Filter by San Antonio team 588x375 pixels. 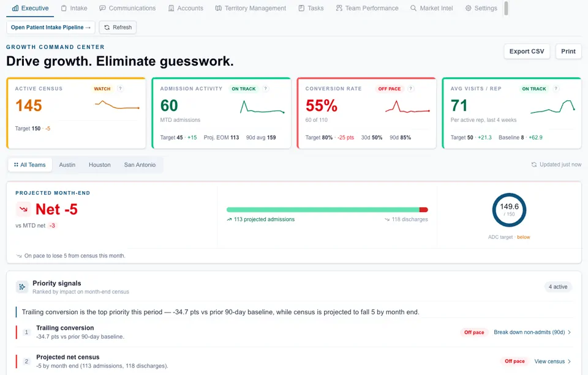point(140,165)
